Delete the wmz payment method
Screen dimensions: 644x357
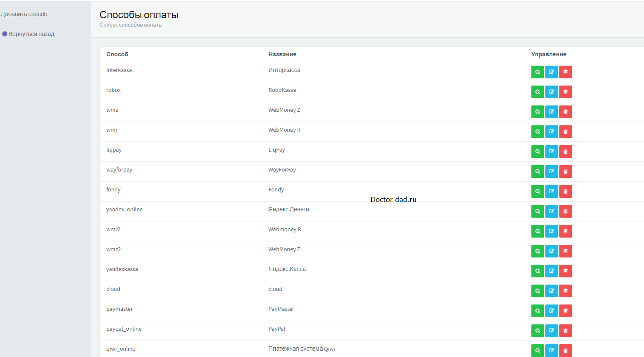[566, 112]
